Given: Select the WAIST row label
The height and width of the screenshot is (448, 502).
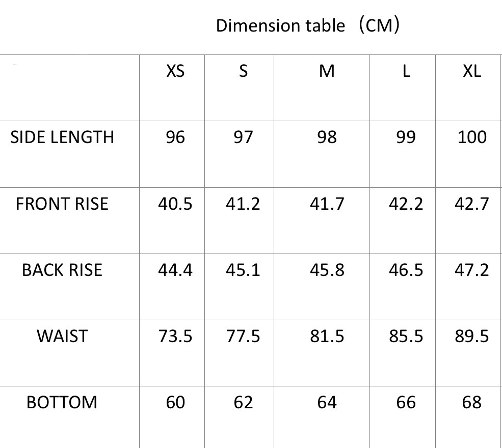Looking at the screenshot, I should click(x=62, y=336).
